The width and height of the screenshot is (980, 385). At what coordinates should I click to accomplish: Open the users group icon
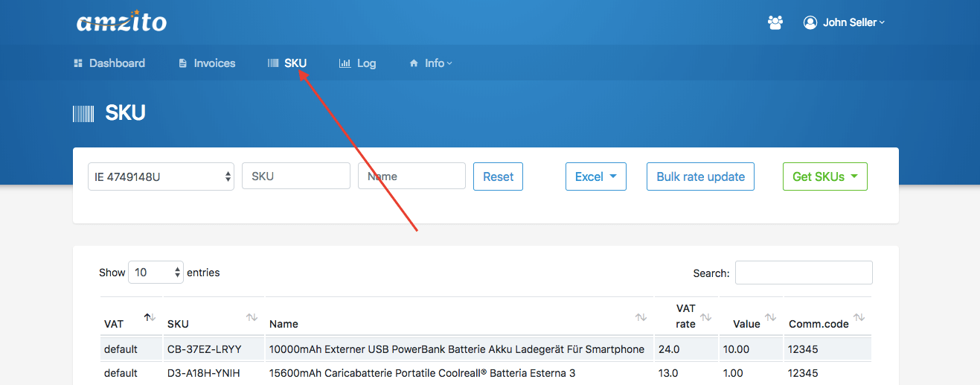click(x=775, y=22)
